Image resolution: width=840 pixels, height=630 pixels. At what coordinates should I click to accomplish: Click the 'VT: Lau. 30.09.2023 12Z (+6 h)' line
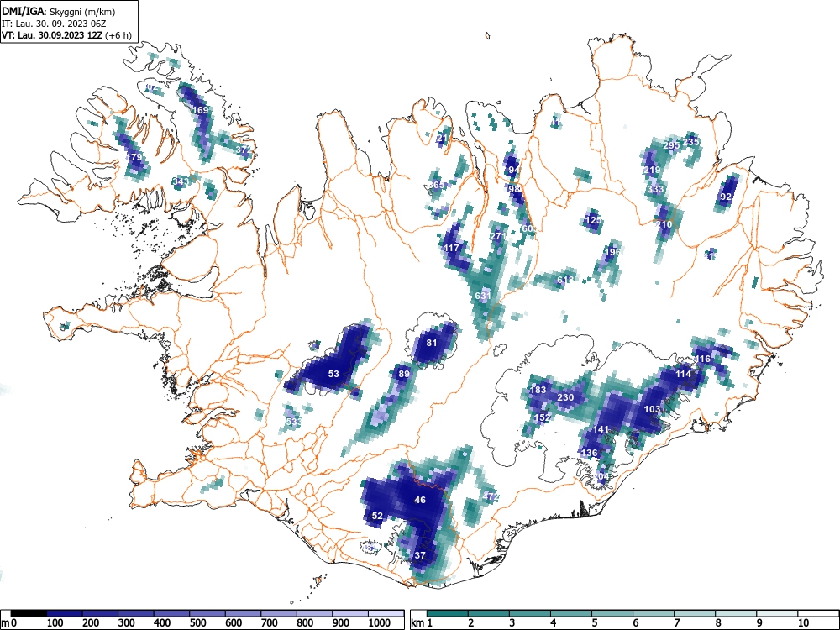[66, 35]
